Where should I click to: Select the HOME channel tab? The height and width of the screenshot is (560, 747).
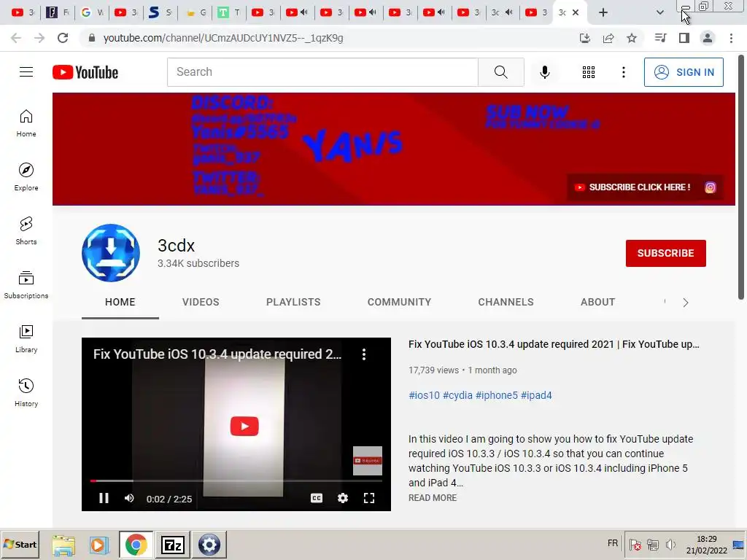120,302
